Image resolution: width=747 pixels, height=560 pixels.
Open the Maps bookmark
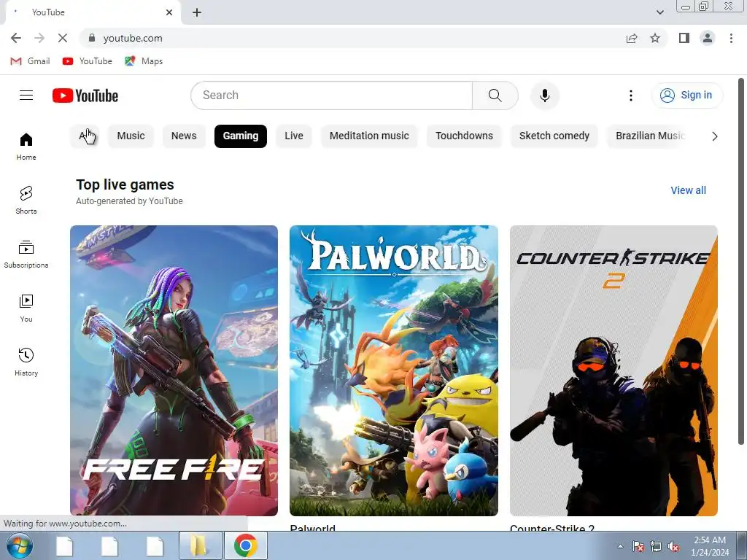144,61
